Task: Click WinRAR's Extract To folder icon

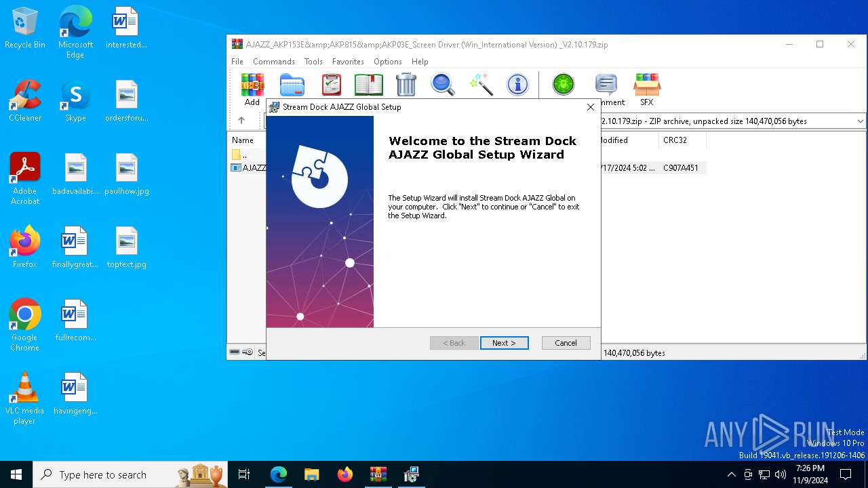Action: click(292, 85)
